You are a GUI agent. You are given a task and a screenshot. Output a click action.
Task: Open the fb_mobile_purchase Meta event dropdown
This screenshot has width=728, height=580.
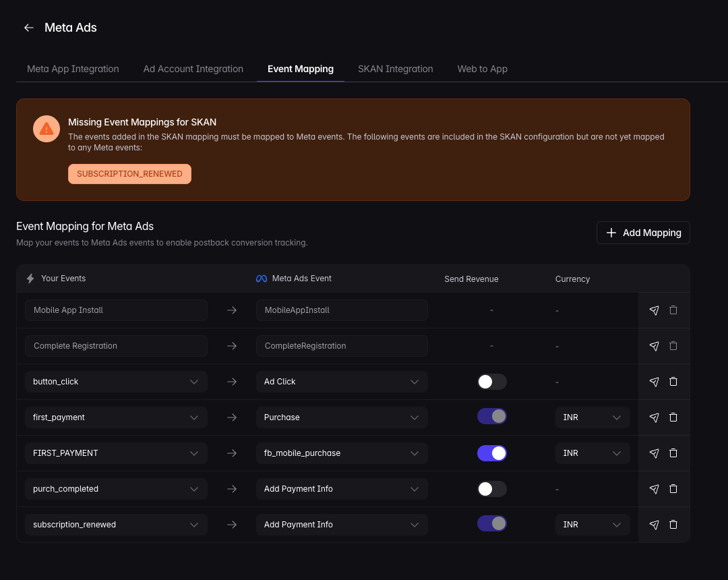tap(342, 453)
